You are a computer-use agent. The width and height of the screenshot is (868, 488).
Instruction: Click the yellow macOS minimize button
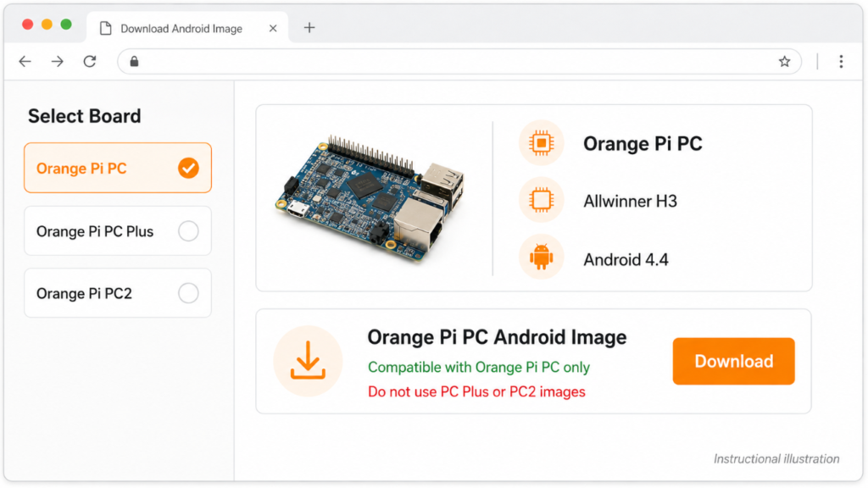point(47,25)
